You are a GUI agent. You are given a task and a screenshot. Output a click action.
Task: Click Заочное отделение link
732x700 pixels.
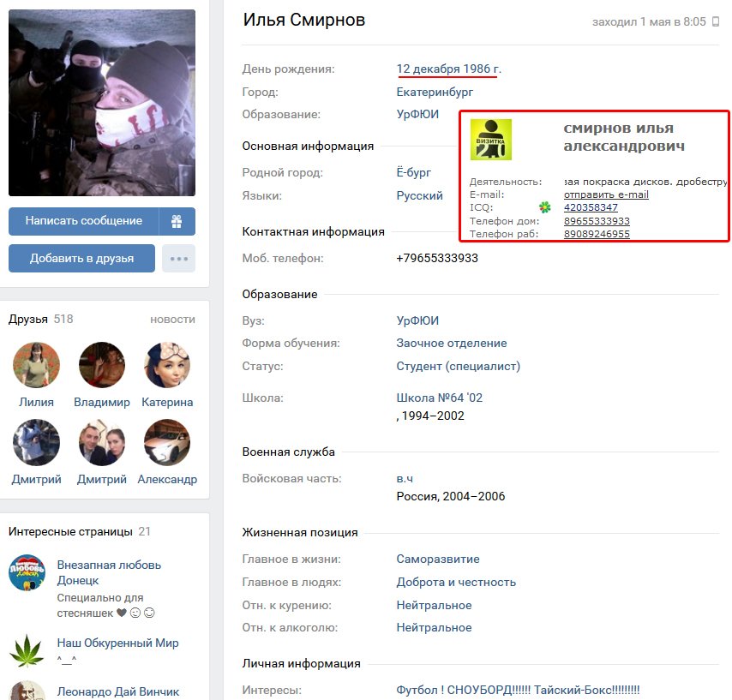tap(452, 343)
